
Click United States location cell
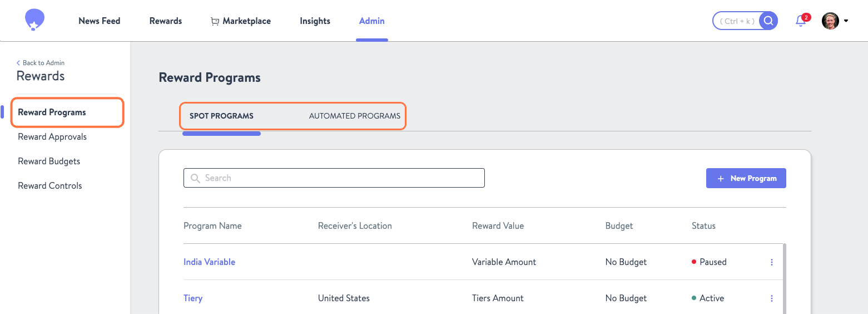[x=344, y=298]
